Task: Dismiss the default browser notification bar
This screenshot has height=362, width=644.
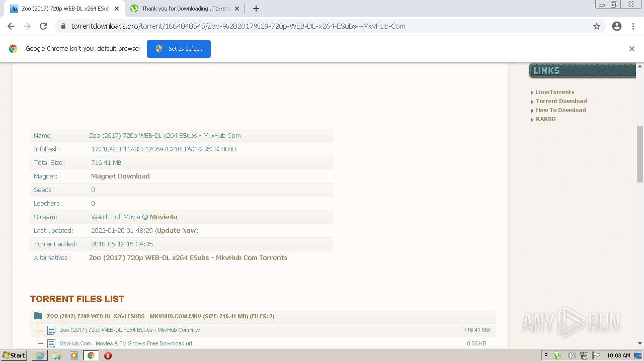Action: point(632,49)
